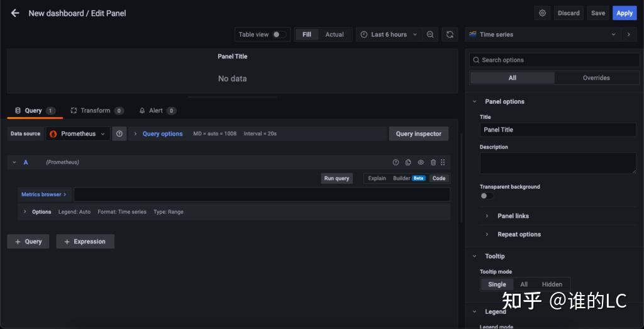Open the Last 6 hours time picker
Image resolution: width=644 pixels, height=329 pixels.
pos(389,35)
